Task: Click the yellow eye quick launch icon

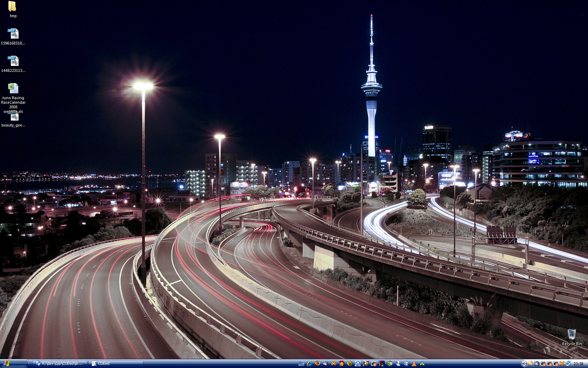Action: 366,363
